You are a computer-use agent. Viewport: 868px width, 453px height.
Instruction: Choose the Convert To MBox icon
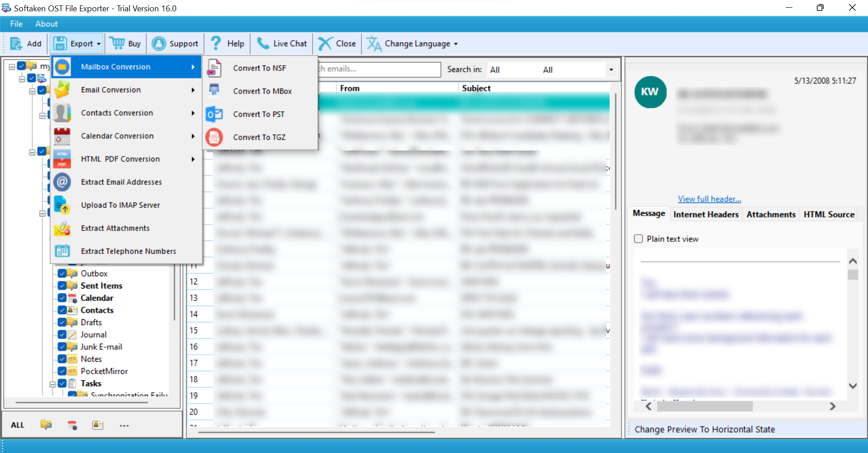(214, 91)
